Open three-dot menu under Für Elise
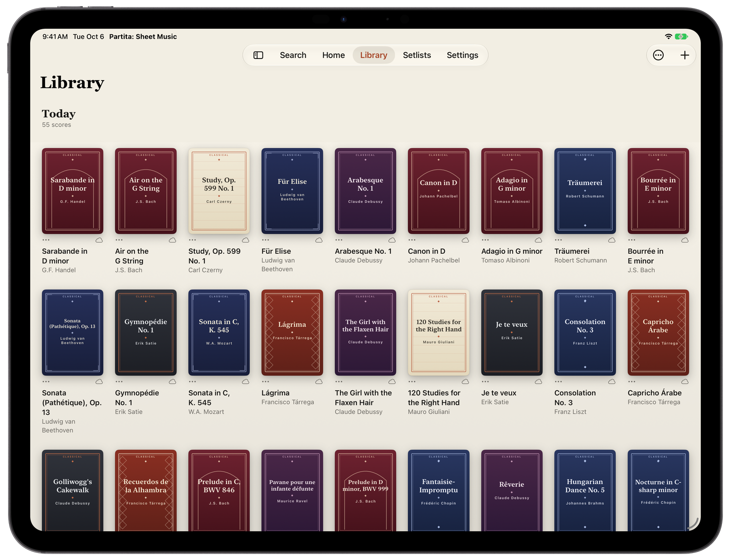Screen dimensions: 731x560 tap(266, 240)
